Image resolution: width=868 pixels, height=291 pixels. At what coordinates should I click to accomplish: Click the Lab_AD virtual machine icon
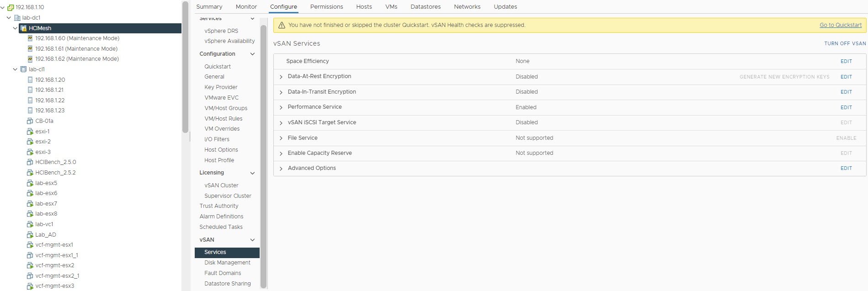[x=30, y=235]
